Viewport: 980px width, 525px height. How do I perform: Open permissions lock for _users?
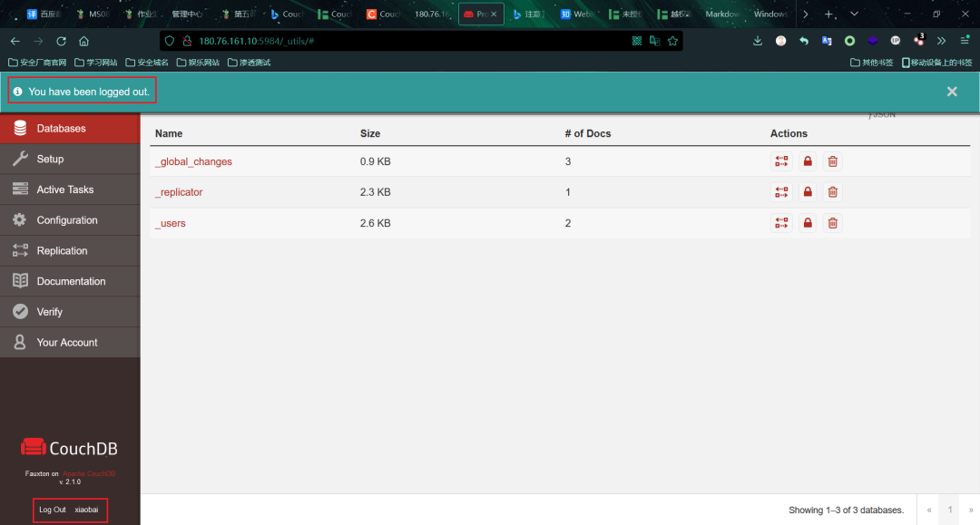808,223
